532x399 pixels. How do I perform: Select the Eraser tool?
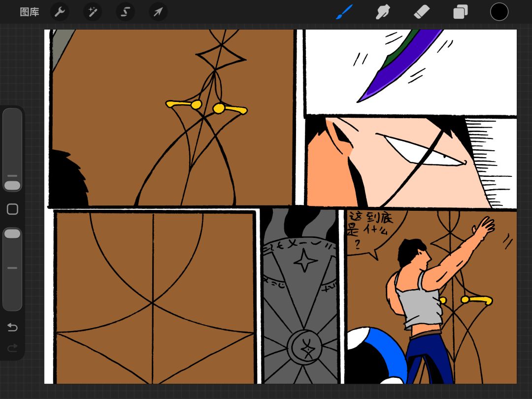(422, 12)
